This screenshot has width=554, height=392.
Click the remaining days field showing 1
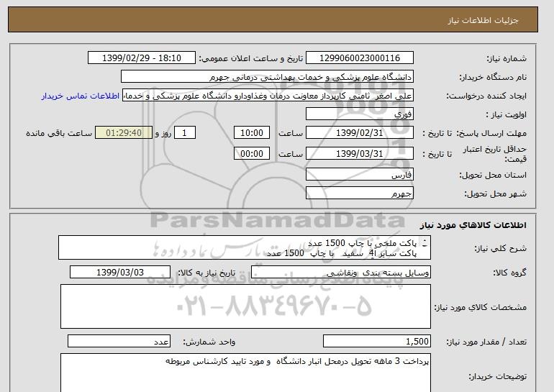(184, 133)
